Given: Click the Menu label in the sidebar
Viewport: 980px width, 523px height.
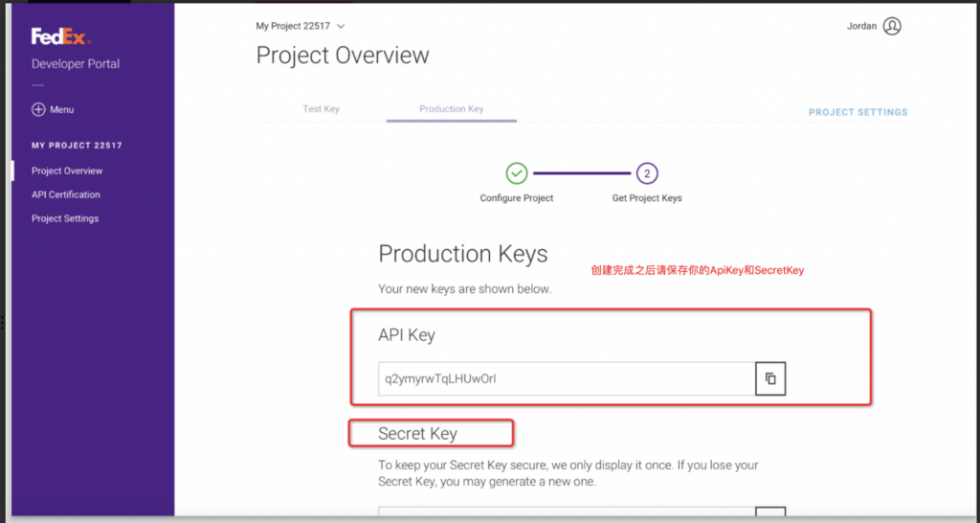Looking at the screenshot, I should pos(62,109).
